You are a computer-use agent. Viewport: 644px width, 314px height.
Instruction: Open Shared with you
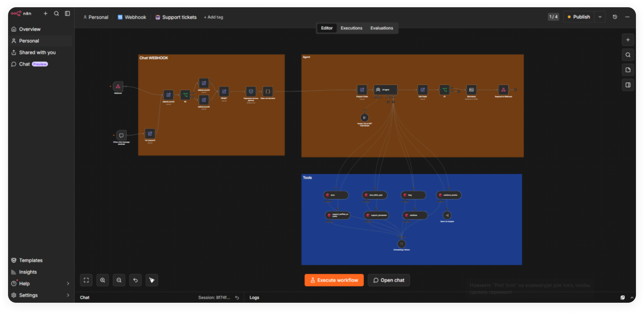point(41,52)
